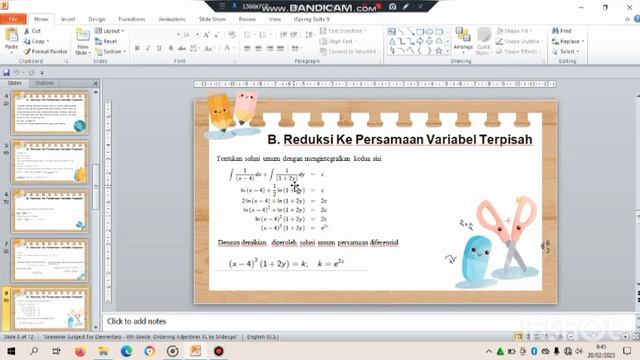Open the Arrange menu
This screenshot has height=360, width=640.
pos(463,41)
